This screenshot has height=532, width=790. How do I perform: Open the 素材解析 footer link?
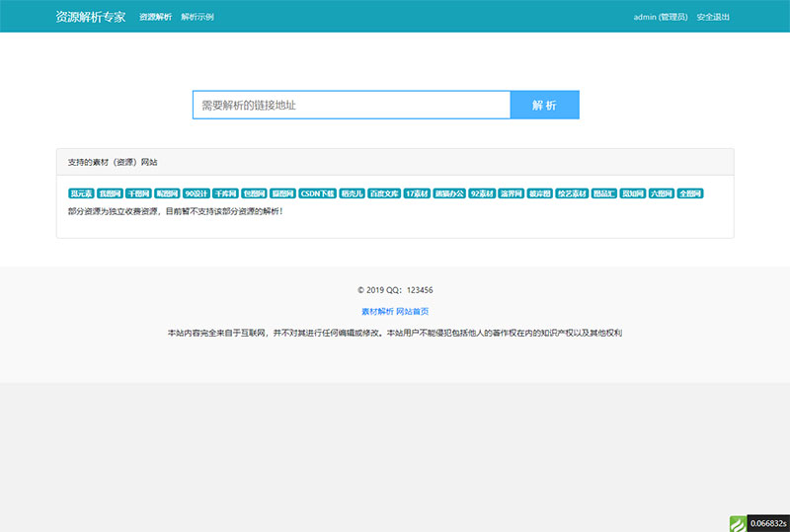[x=377, y=311]
